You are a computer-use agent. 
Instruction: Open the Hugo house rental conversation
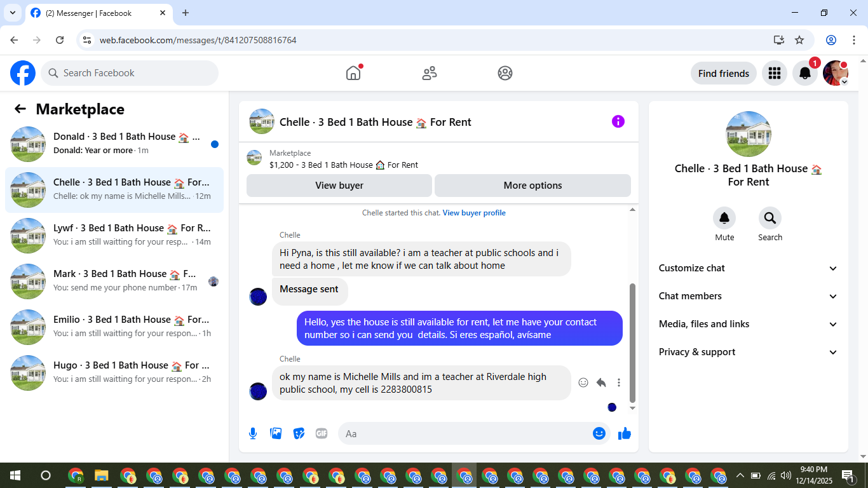[x=114, y=373]
